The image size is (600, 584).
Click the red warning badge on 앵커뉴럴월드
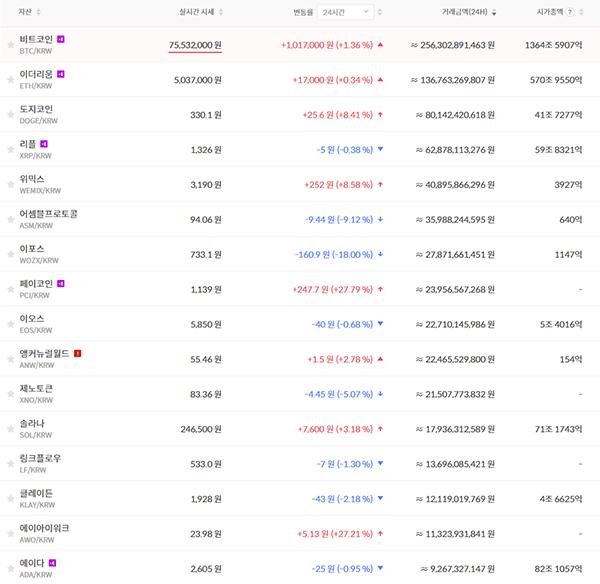[77, 353]
